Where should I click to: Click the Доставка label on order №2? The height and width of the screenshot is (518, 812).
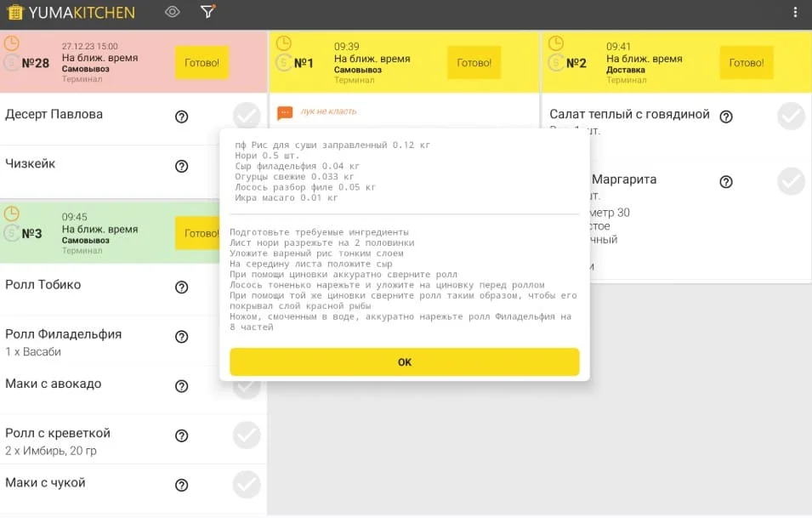(626, 70)
